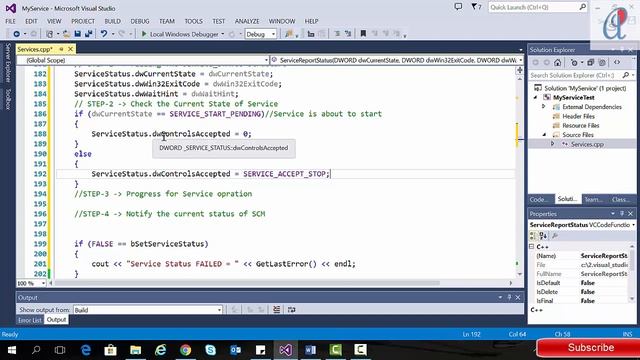Click Show All Files icon in Solution Explorer
Viewport: 640px width, 360px height.
coord(602,62)
